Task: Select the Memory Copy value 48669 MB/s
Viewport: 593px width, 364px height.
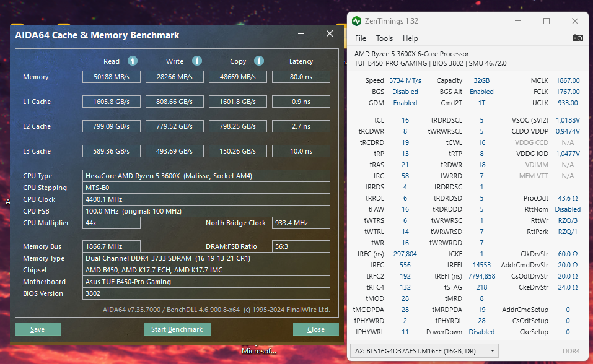Action: (x=238, y=77)
